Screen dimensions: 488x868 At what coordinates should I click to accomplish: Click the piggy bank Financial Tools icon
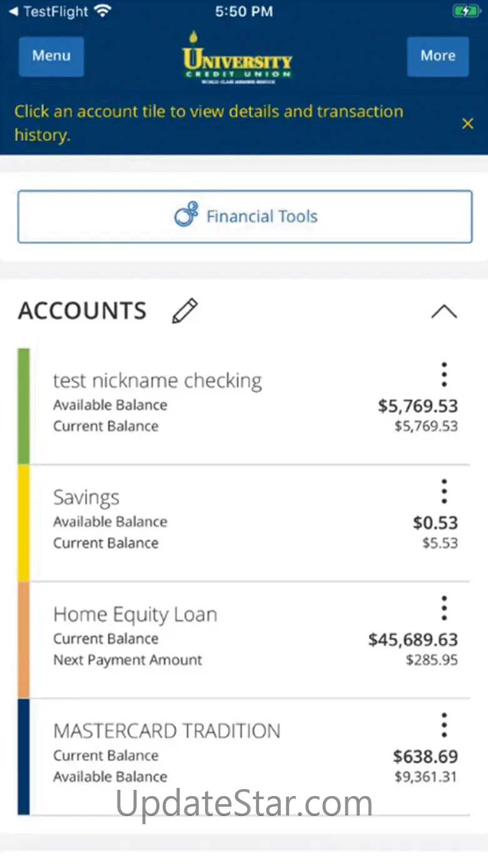(186, 217)
